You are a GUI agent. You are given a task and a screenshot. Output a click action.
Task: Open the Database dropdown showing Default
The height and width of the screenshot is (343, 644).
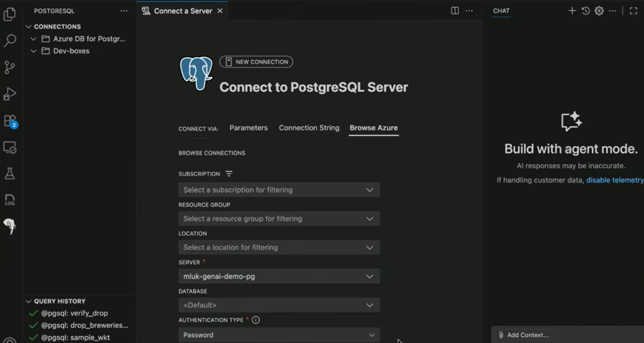(x=279, y=305)
